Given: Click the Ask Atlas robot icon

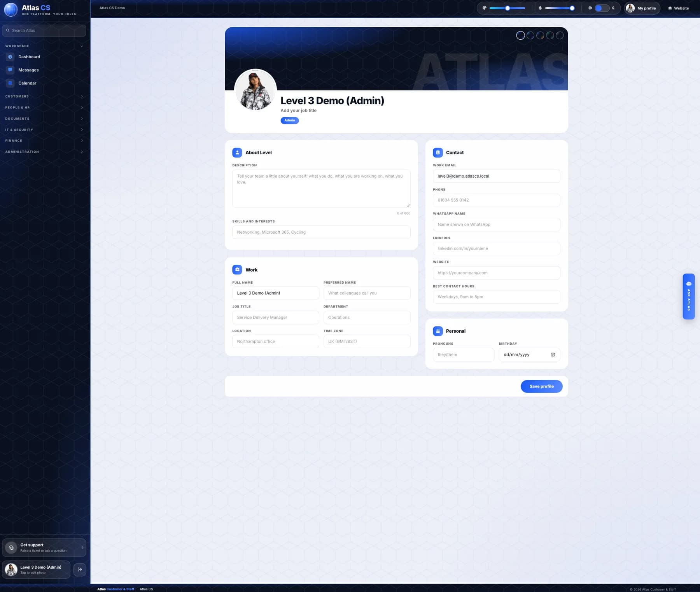Looking at the screenshot, I should pyautogui.click(x=689, y=283).
